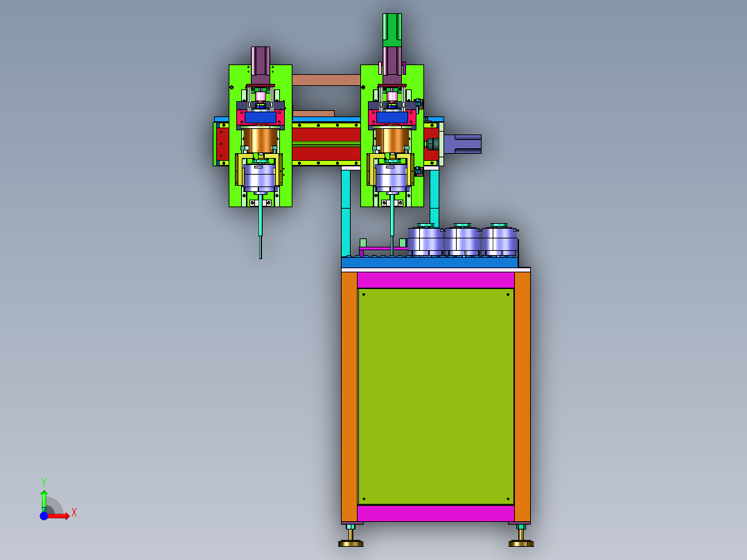Click the blue origin ball of the triad
This screenshot has height=560, width=747.
44,516
